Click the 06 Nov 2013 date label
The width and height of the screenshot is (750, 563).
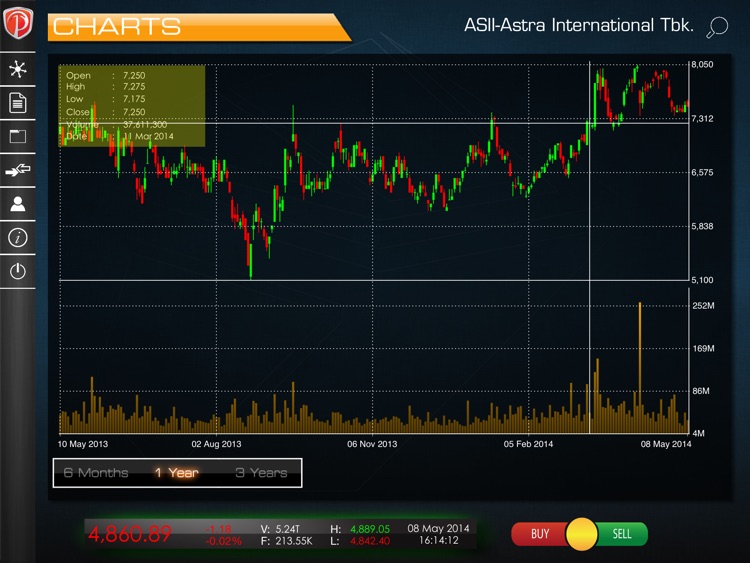tap(372, 444)
